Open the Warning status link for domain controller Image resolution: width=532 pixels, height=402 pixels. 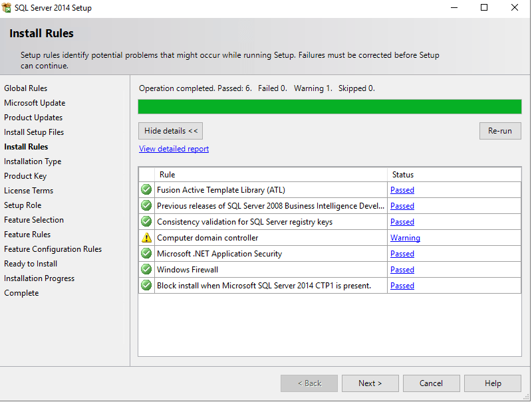pos(405,238)
